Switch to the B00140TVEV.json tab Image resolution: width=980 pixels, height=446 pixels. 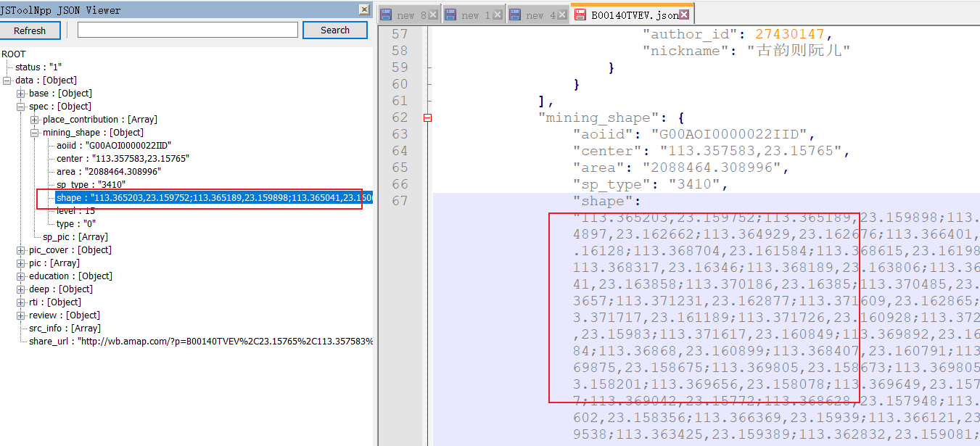coord(632,15)
